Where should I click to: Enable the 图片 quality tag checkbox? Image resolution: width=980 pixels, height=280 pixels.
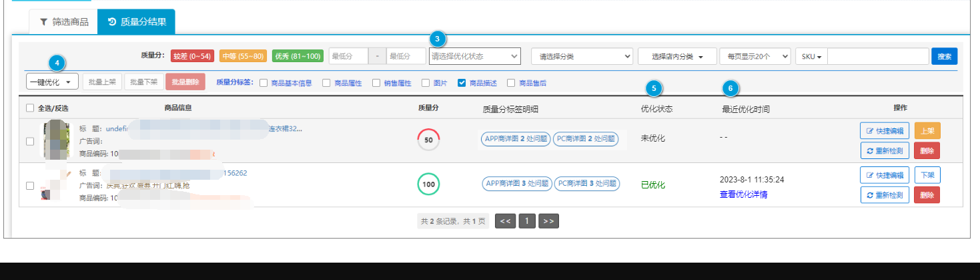426,84
